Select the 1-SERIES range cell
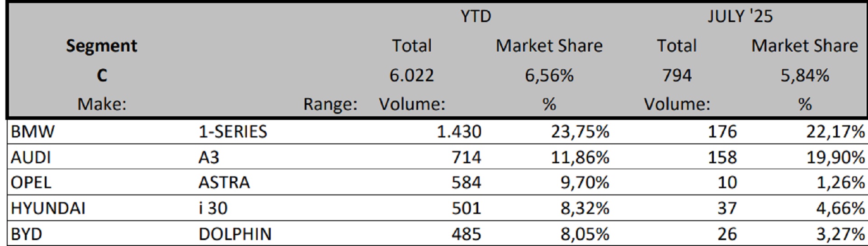 233,132
